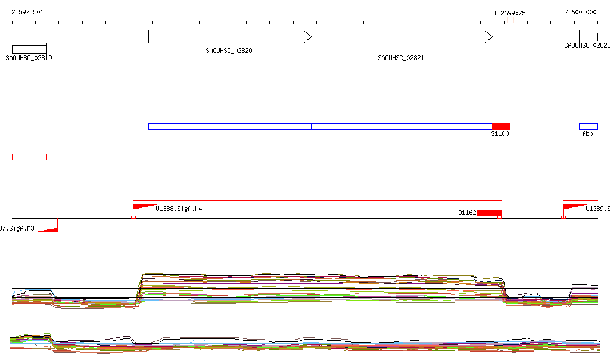Click the 2 597 501 coordinate label

click(27, 12)
